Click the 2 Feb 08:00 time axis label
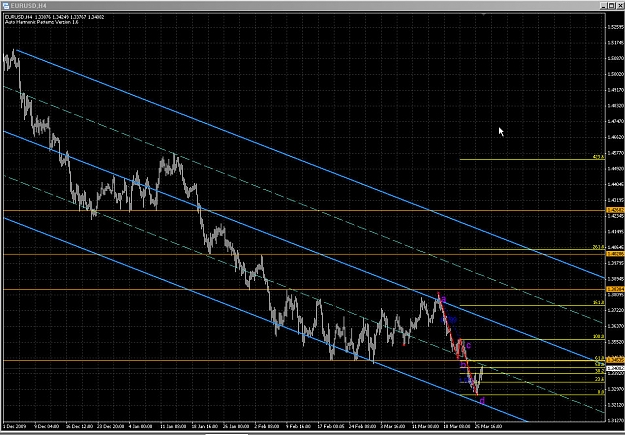625x435 pixels. pos(267,426)
